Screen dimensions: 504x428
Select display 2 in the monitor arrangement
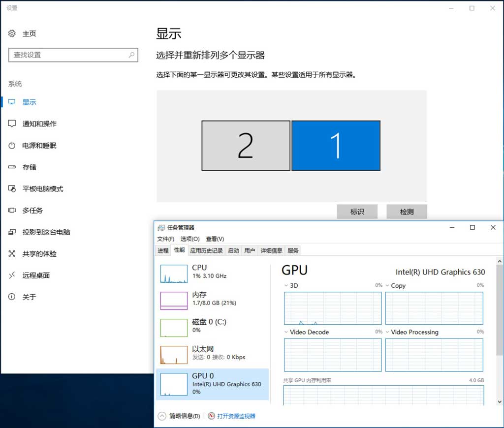[245, 145]
